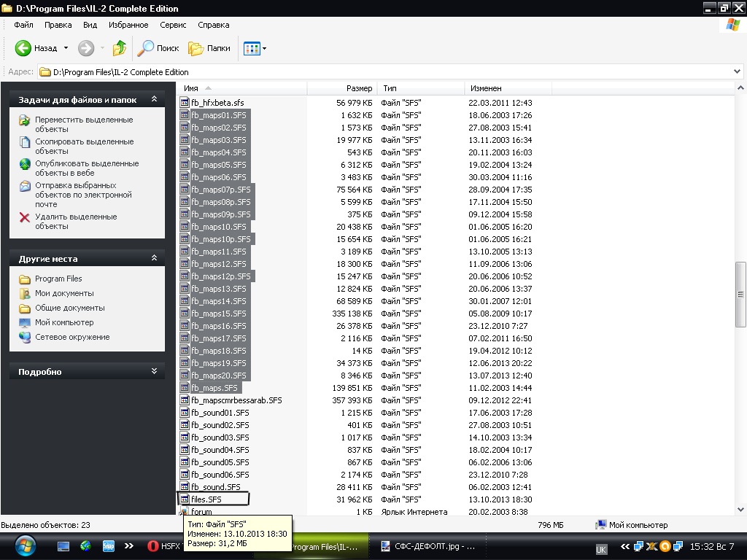The height and width of the screenshot is (560, 747).
Task: Switch to СФС-ДЕФОЛТ.jpg taskbar button
Action: click(429, 546)
